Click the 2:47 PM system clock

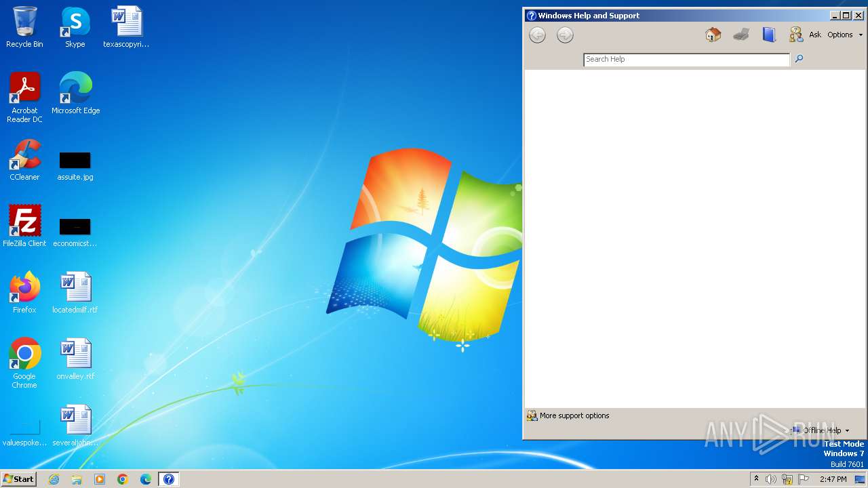[833, 479]
